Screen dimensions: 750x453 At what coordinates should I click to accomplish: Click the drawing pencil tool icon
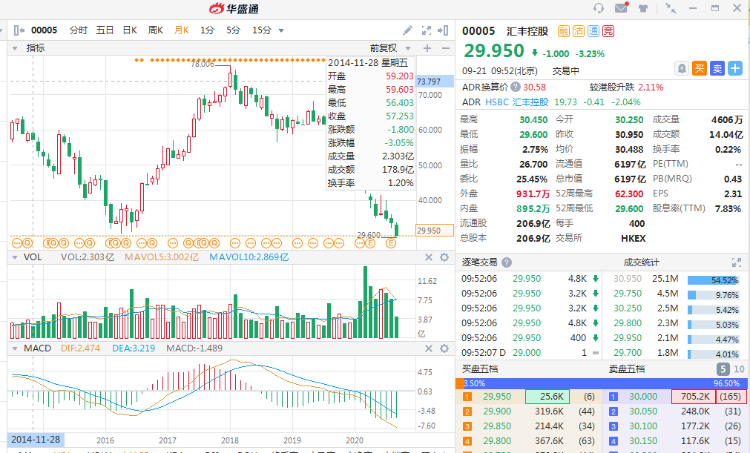click(x=408, y=30)
